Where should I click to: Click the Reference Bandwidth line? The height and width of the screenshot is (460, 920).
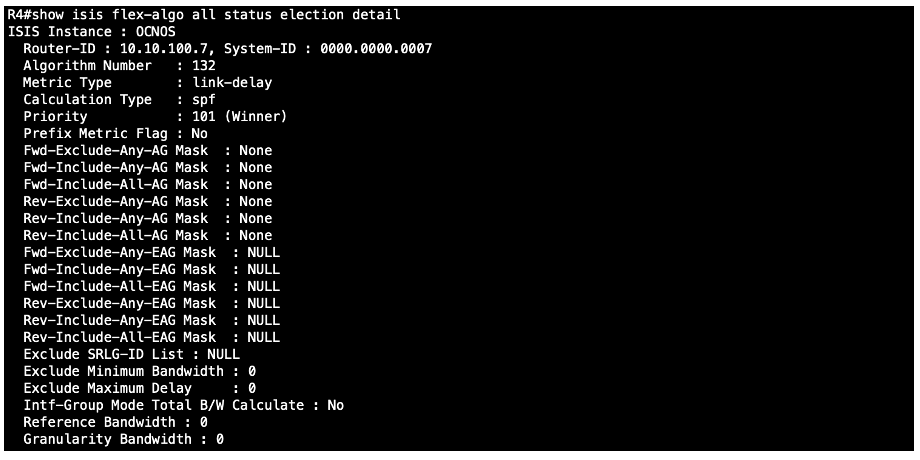tap(116, 422)
